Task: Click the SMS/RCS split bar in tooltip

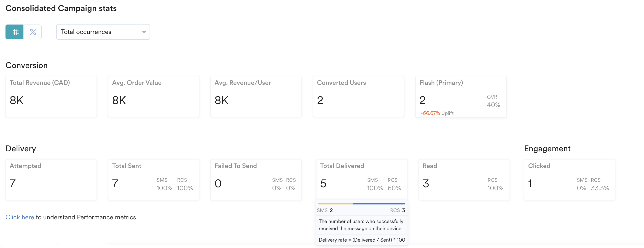Action: click(361, 203)
